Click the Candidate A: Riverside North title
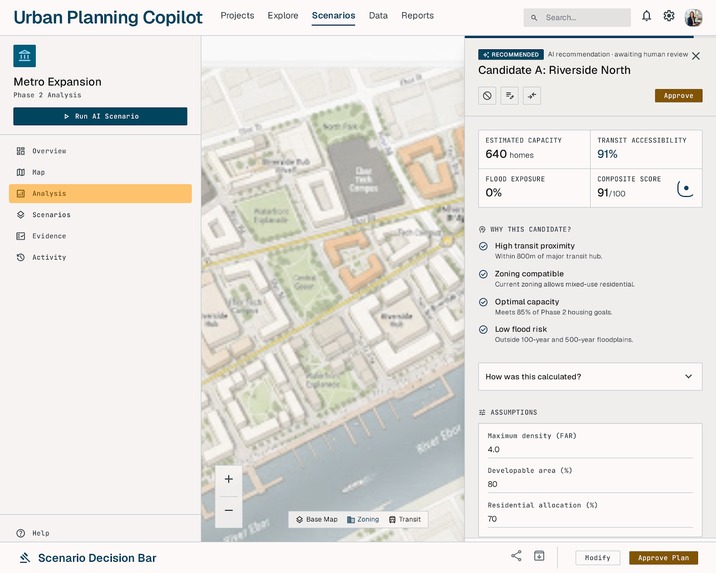This screenshot has height=573, width=716. coord(554,70)
